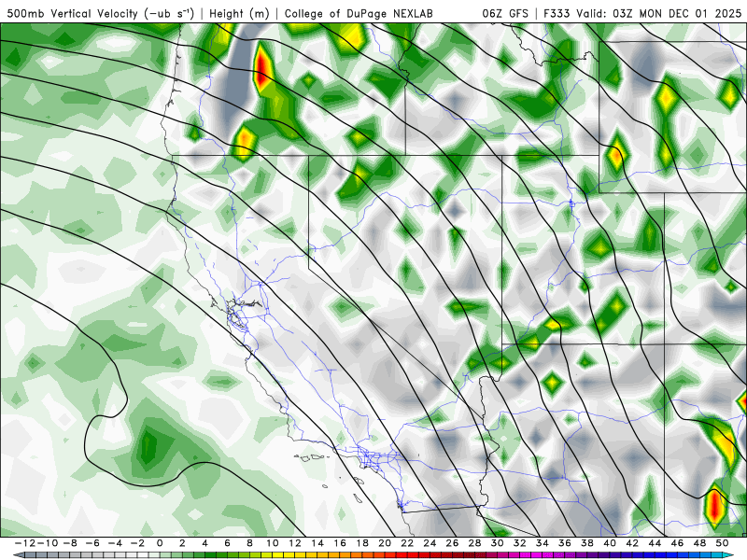Click the '-12' color scale label
Viewport: 747px width, 560px height.
coord(24,543)
